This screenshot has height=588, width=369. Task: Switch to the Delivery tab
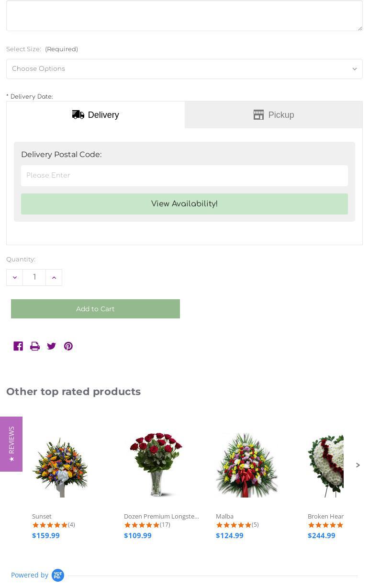pyautogui.click(x=96, y=115)
